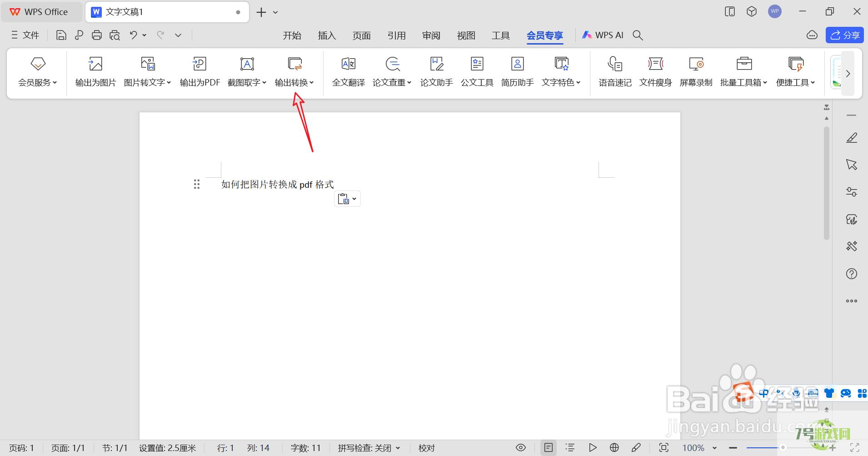Viewport: 868px width, 456px height.
Task: Click the 校对 proofreading button
Action: [x=426, y=448]
